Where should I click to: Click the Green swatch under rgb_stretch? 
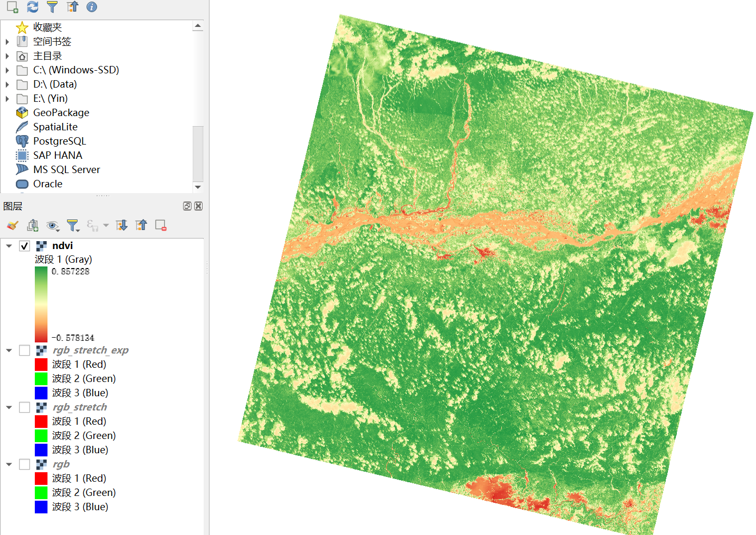(x=41, y=436)
